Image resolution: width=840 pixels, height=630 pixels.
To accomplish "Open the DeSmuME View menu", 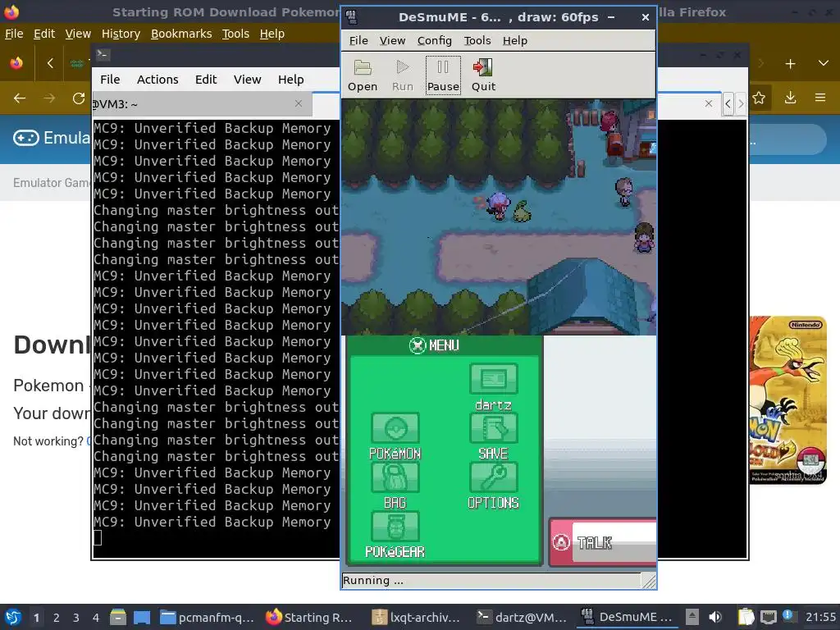I will (x=392, y=41).
